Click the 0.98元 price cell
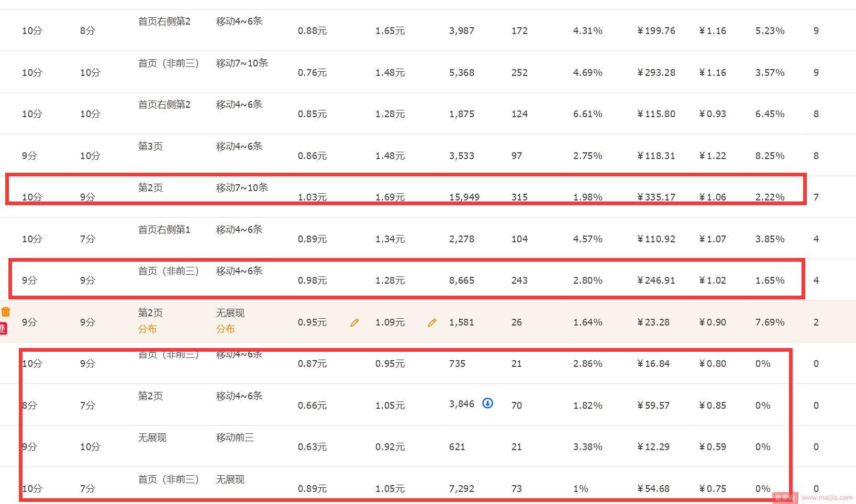The width and height of the screenshot is (856, 504). [312, 280]
